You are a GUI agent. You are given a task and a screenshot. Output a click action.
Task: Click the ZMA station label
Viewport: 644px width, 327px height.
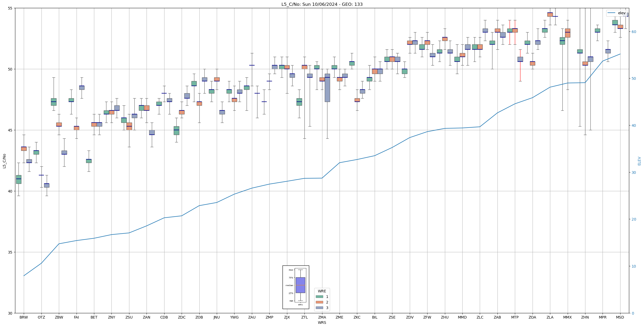[322, 317]
